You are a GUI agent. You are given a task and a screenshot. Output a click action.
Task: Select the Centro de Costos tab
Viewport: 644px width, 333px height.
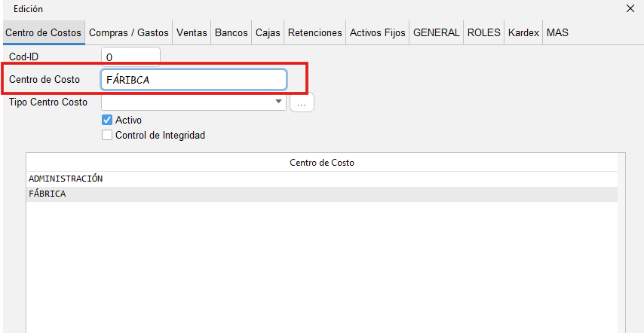point(44,33)
